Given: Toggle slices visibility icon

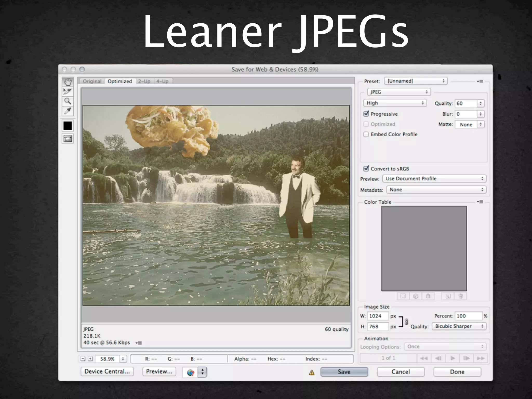Looking at the screenshot, I should pos(68,139).
